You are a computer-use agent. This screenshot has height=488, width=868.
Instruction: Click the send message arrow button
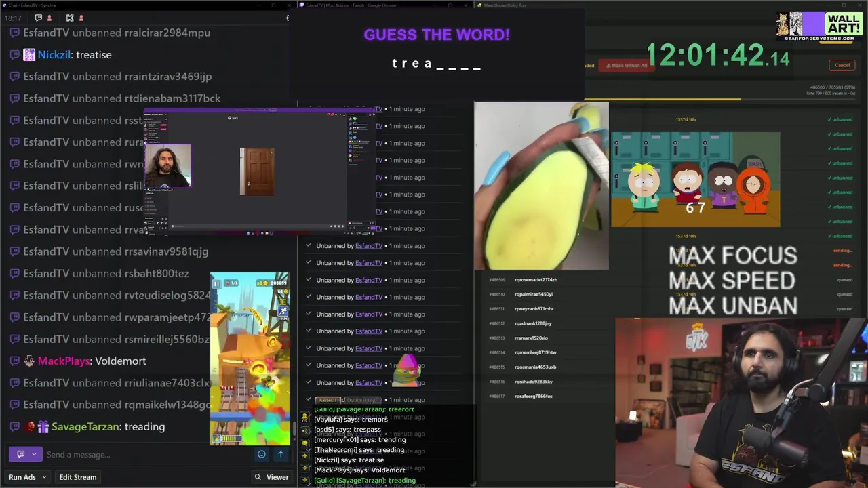coord(281,454)
